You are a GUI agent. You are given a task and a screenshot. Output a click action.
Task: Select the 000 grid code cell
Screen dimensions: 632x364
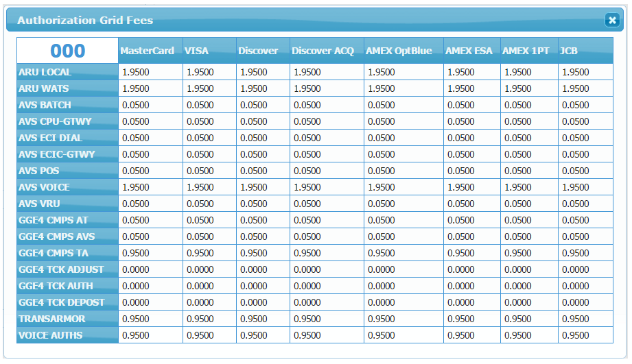68,51
